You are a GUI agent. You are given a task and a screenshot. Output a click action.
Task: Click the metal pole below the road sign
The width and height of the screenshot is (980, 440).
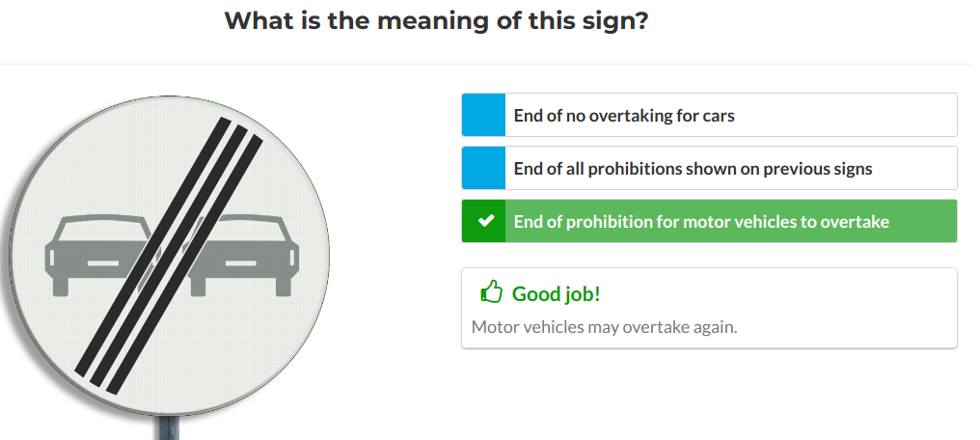170,428
